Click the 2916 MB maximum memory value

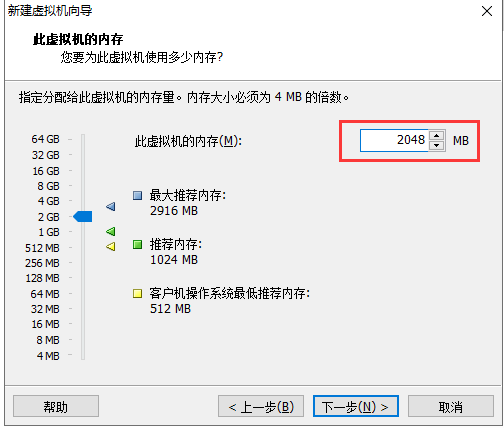point(174,211)
